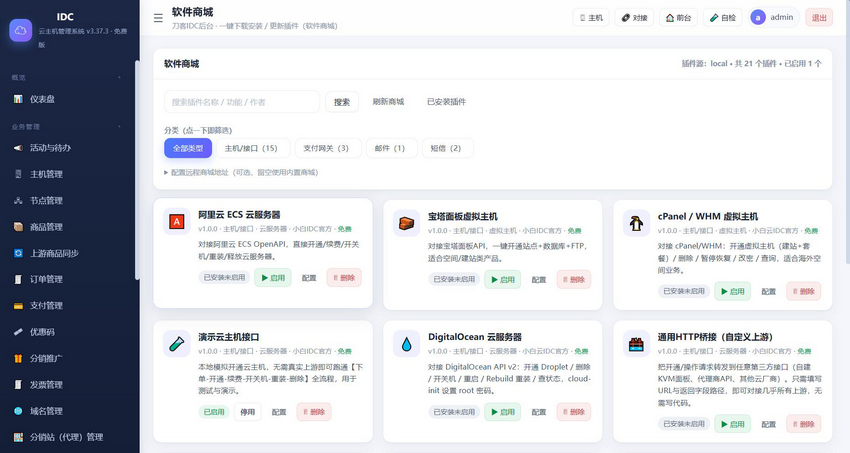850x453 pixels.
Task: Filter by 主机/接口 (15) category
Action: (253, 148)
